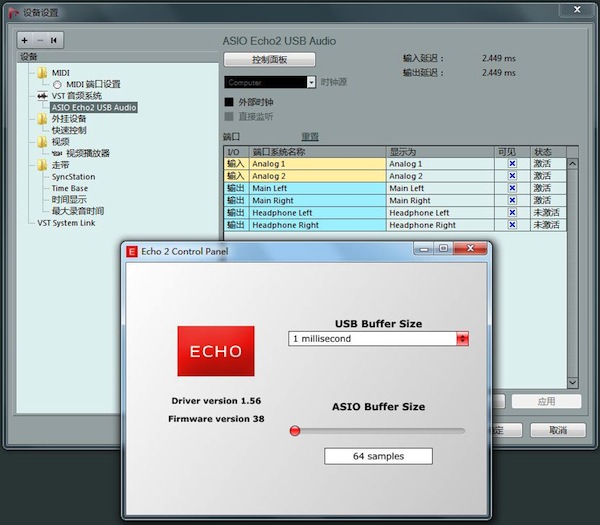Click the MIDI folder icon

(42, 73)
